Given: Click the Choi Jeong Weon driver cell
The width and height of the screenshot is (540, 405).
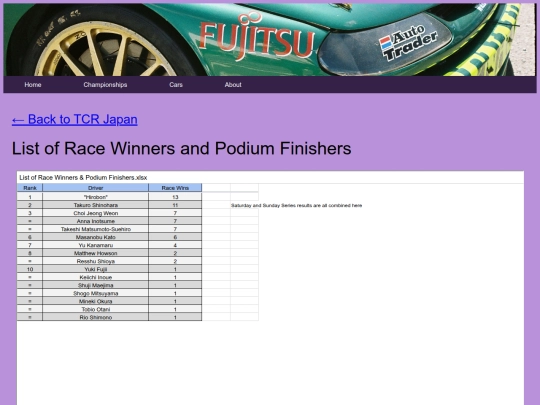Looking at the screenshot, I should coord(96,213).
